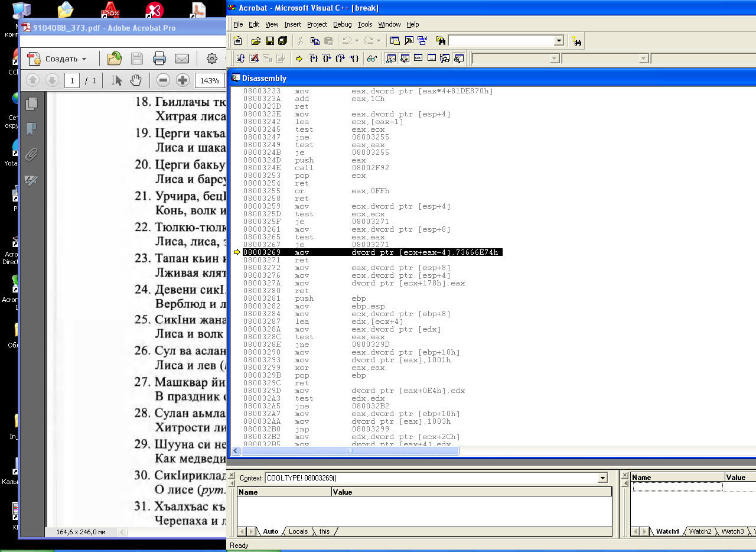756x552 pixels.
Task: Click the Save All icon
Action: point(282,41)
